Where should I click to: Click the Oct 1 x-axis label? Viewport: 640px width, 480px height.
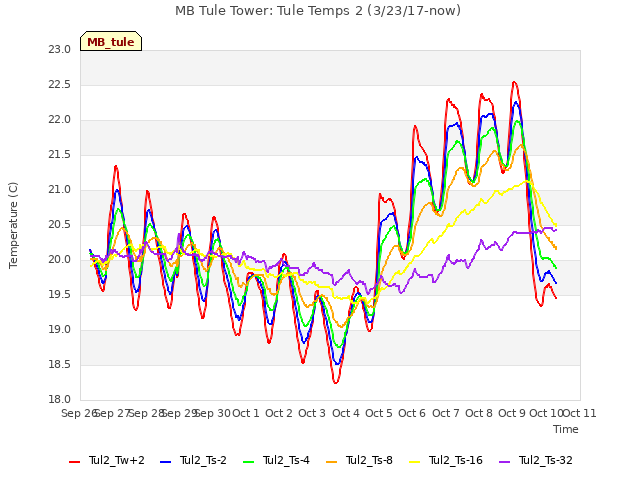(246, 413)
